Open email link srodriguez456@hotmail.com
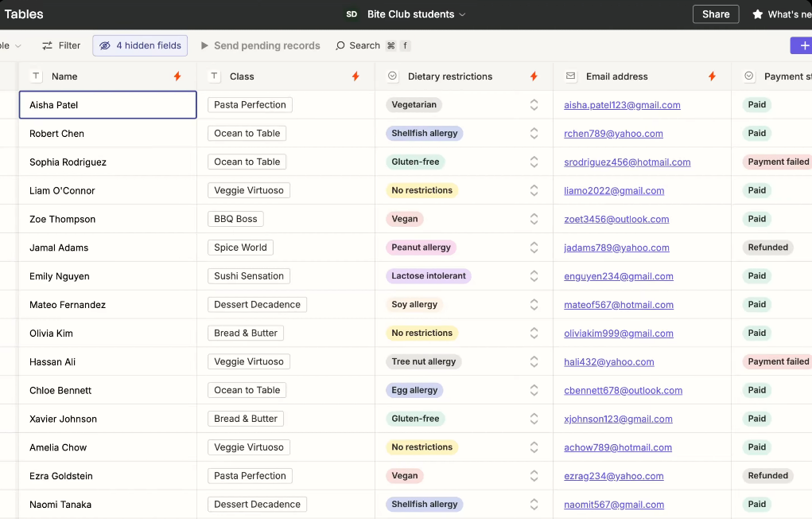This screenshot has height=519, width=812. (x=627, y=162)
